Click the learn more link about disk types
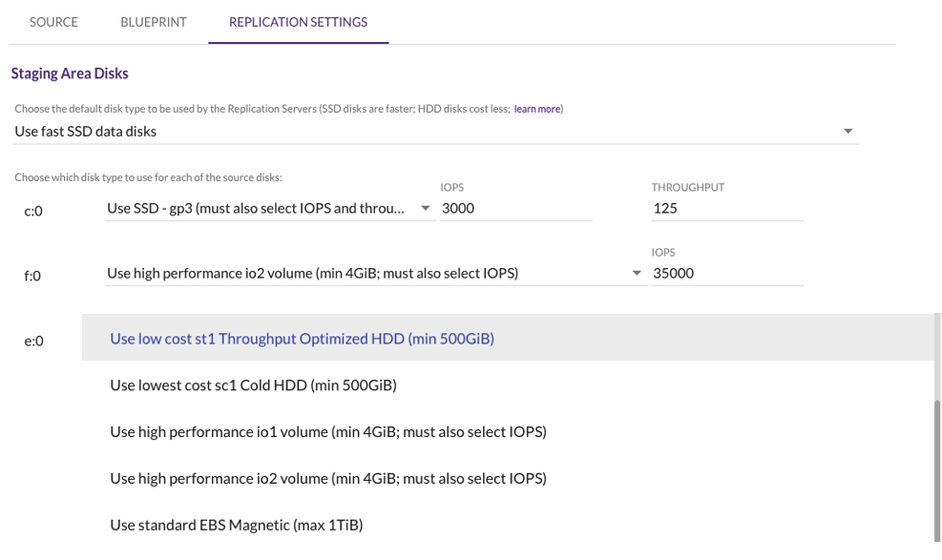The height and width of the screenshot is (560, 942). pyautogui.click(x=536, y=109)
